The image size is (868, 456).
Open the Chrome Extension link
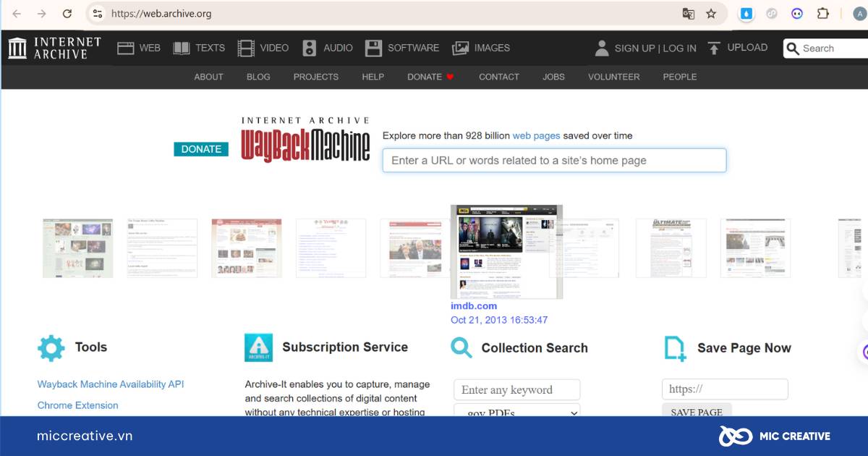pyautogui.click(x=78, y=405)
